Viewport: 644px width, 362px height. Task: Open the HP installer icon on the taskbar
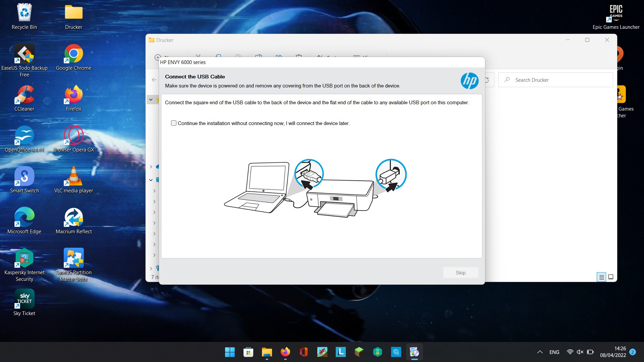coord(415,352)
